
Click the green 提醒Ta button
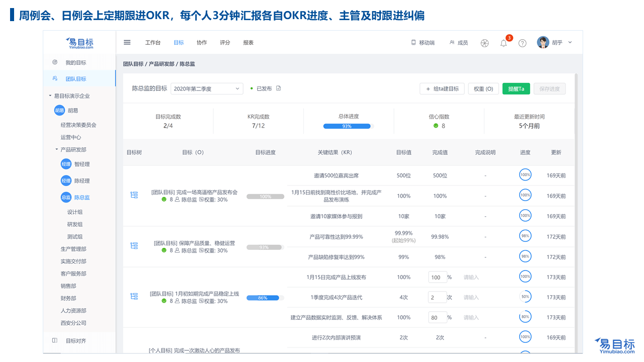[516, 88]
